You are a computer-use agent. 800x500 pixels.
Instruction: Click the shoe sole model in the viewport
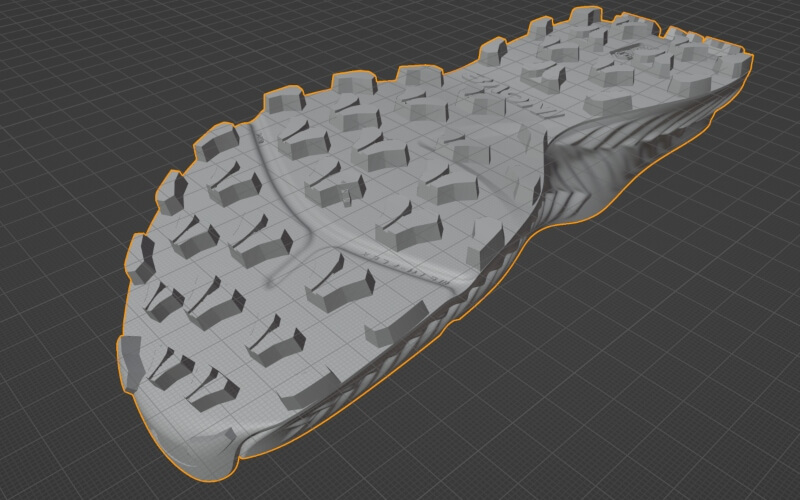pos(400,230)
